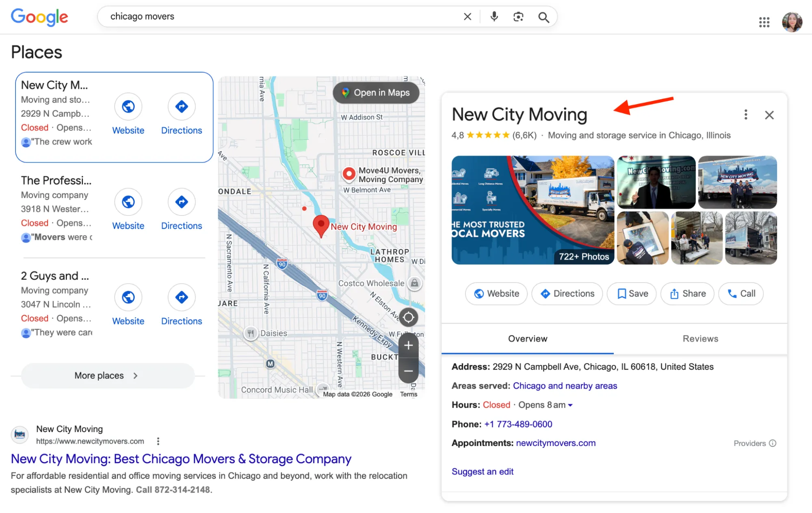
Task: Submit search with the magnifying glass icon
Action: (543, 17)
